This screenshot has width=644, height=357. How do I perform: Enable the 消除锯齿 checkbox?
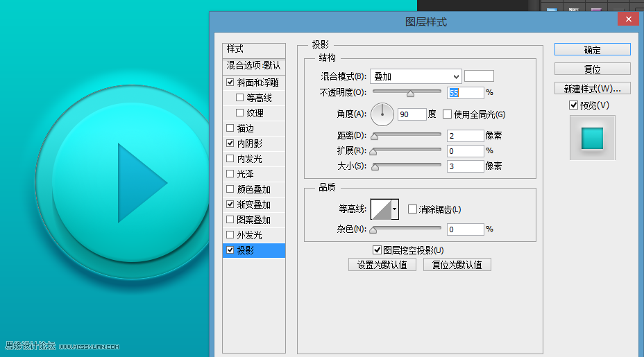point(412,209)
